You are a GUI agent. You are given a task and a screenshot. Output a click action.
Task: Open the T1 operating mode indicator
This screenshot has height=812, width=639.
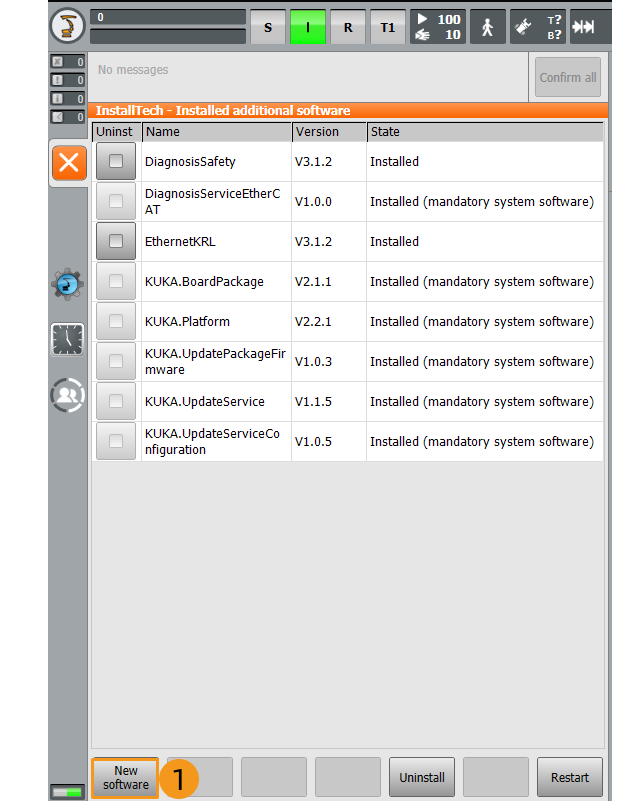(x=387, y=28)
